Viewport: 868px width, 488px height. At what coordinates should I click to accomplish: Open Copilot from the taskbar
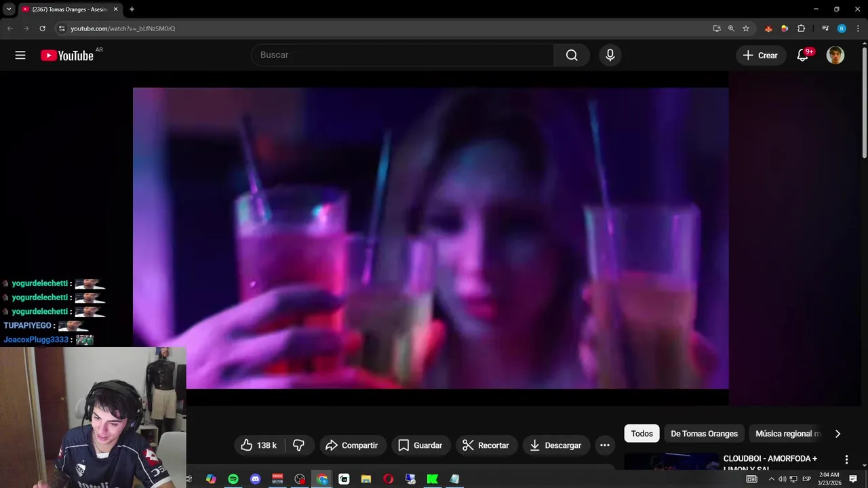click(211, 479)
